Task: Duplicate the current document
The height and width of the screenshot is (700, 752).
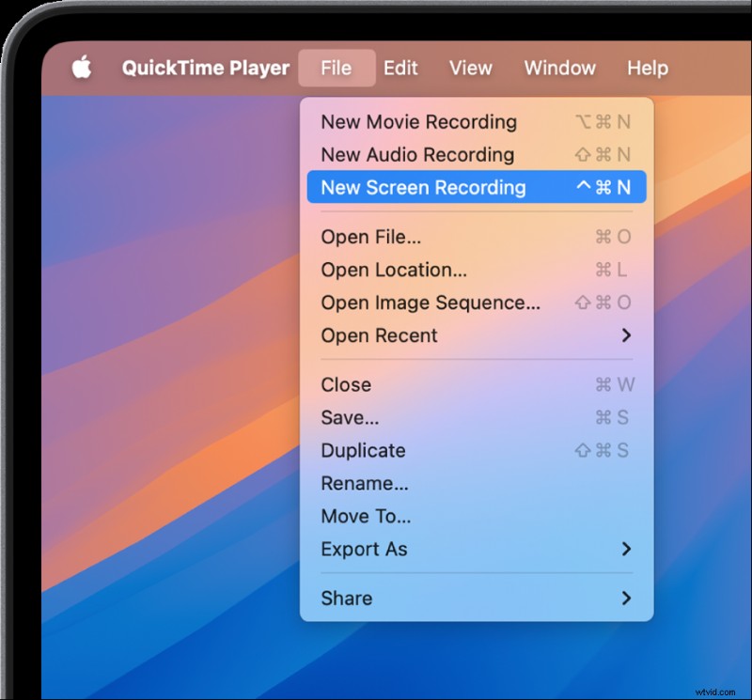Action: pyautogui.click(x=363, y=450)
